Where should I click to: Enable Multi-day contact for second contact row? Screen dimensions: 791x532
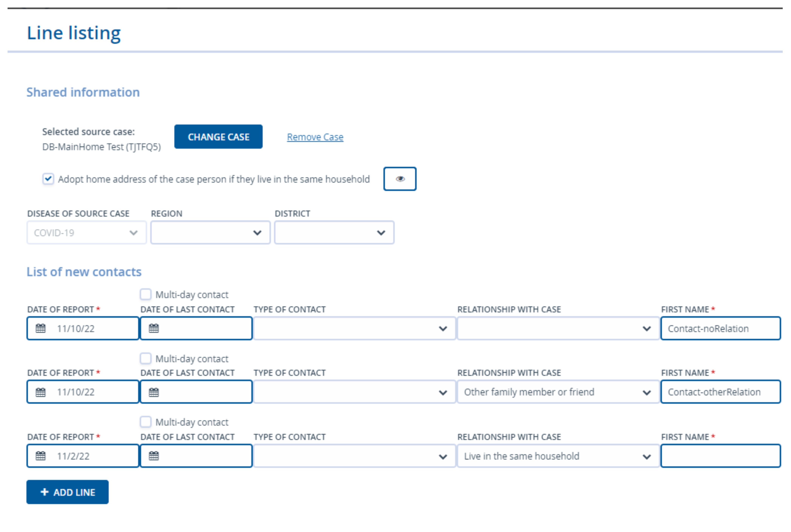(x=146, y=358)
